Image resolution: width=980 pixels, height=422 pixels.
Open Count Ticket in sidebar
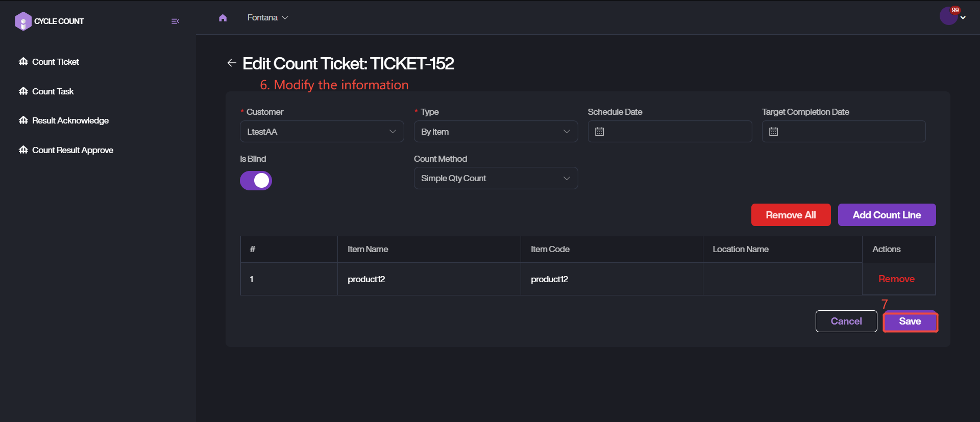56,62
